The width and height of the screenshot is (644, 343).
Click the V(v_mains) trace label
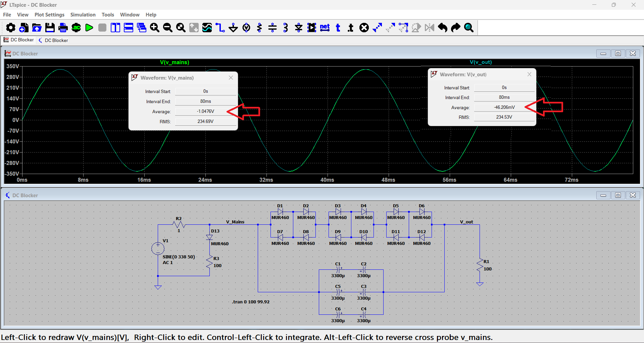point(175,62)
